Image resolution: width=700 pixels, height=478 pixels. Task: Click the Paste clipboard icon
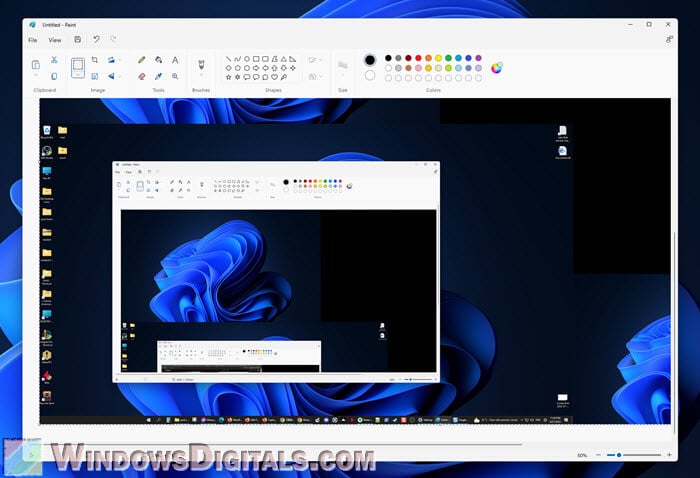click(36, 65)
